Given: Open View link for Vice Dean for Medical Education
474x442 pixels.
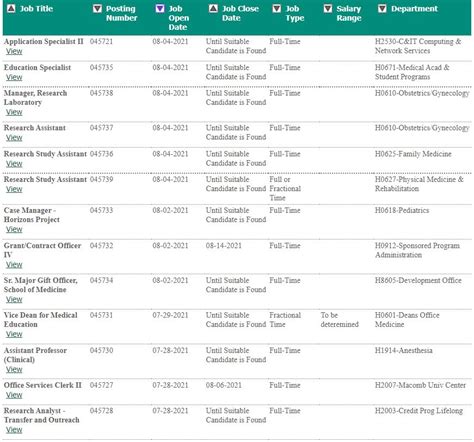Looking at the screenshot, I should (14, 334).
